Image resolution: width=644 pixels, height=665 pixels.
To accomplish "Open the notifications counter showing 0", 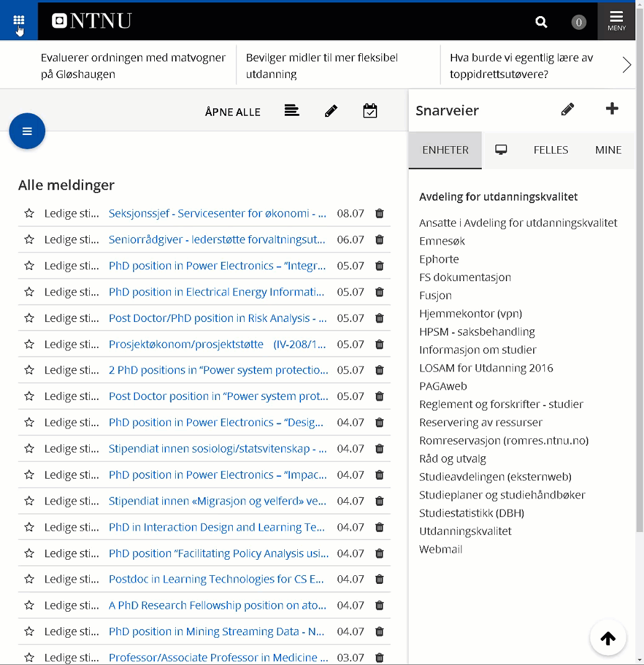I will point(578,22).
